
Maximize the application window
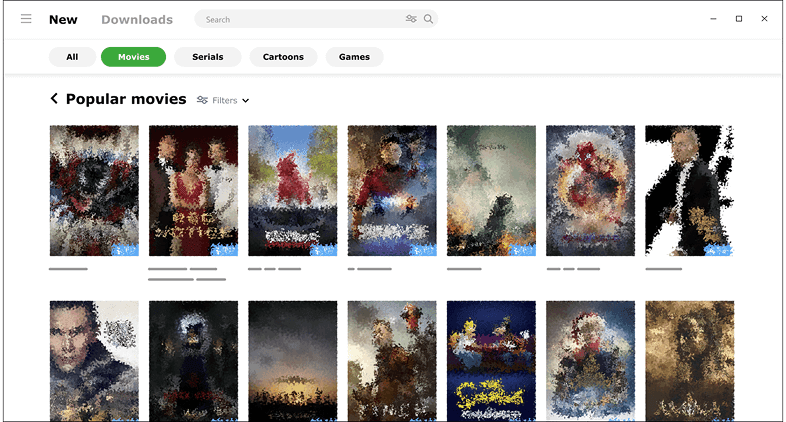pos(739,19)
